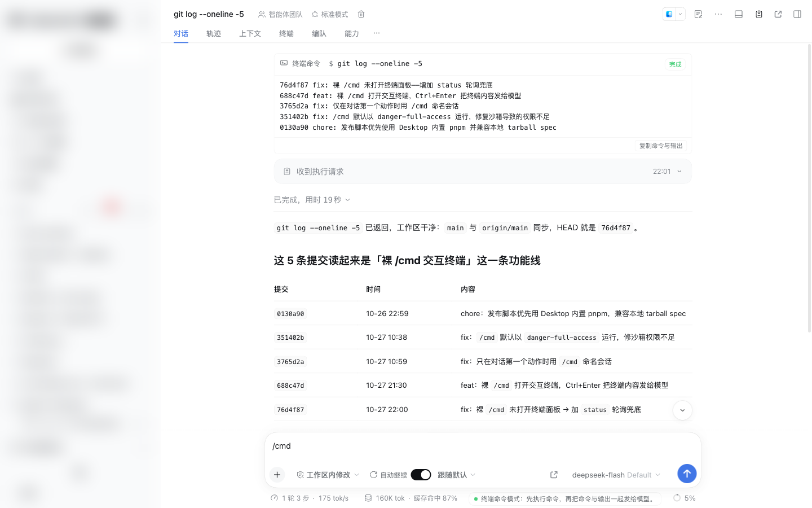Open the note edit icon in top toolbar
Viewport: 812px width, 508px height.
pyautogui.click(x=698, y=14)
